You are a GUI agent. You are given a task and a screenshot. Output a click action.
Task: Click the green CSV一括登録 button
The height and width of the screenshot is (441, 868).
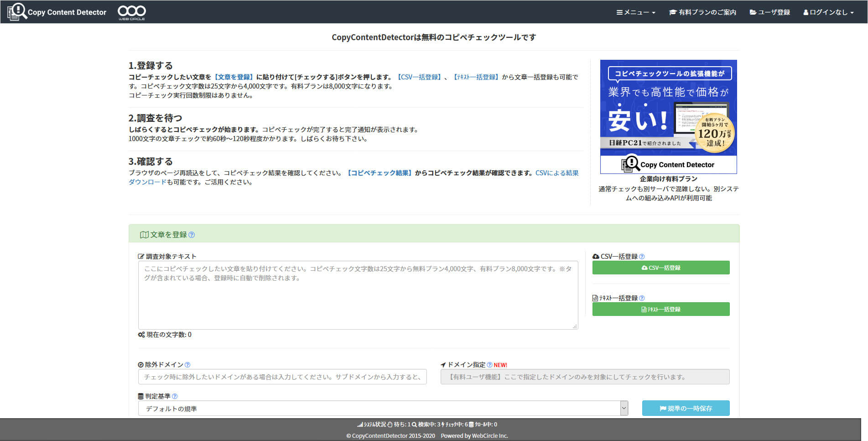(x=661, y=268)
